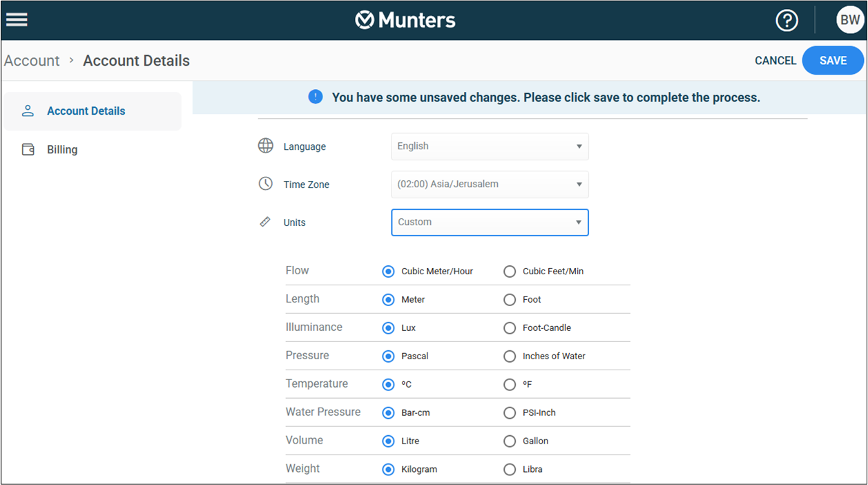This screenshot has height=485, width=868.
Task: Choose °F as the Temperature unit
Action: [510, 384]
